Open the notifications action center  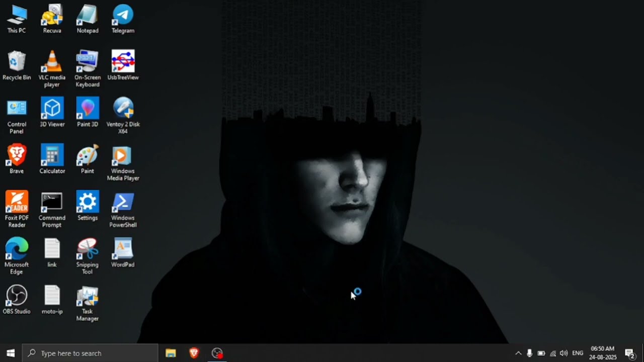(629, 353)
